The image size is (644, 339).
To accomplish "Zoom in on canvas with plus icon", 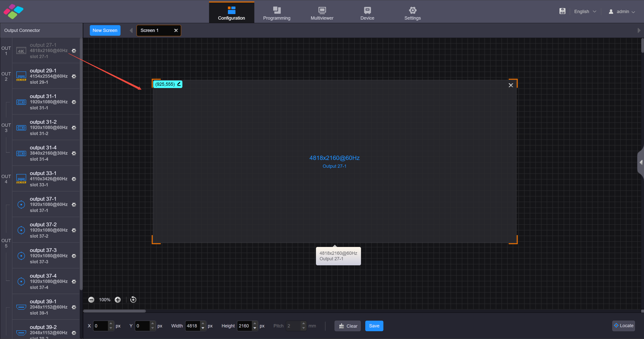I will click(118, 300).
